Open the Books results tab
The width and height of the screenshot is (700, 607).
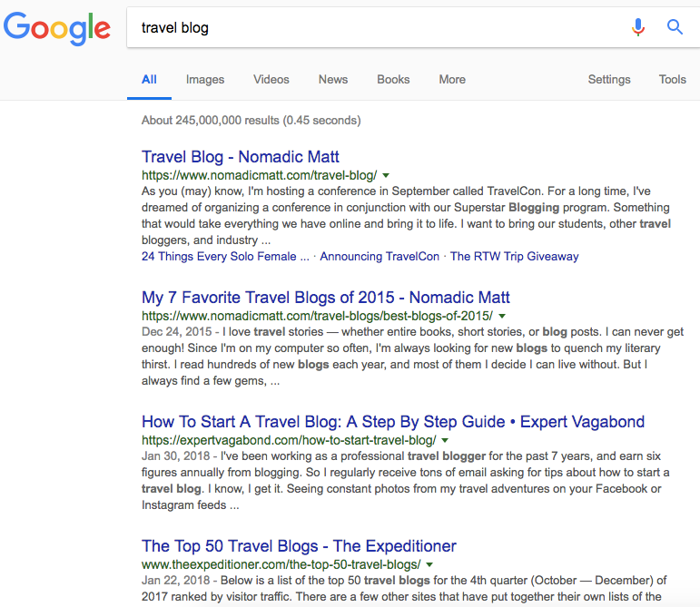[x=393, y=79]
